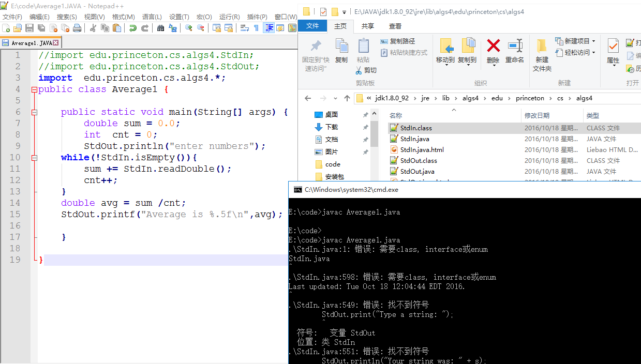Viewport: 641px width, 364px height.
Task: Click the New file icon in Notepad++
Action: [x=6, y=28]
